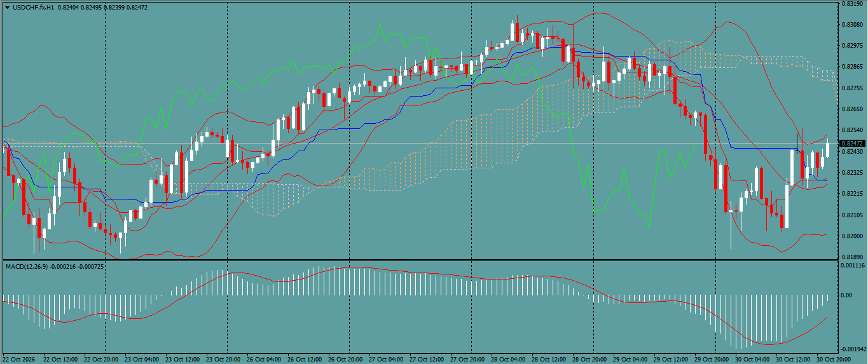Image resolution: width=868 pixels, height=364 pixels.
Task: Click the 22 Oct 12:00 time label
Action: [x=60, y=360]
